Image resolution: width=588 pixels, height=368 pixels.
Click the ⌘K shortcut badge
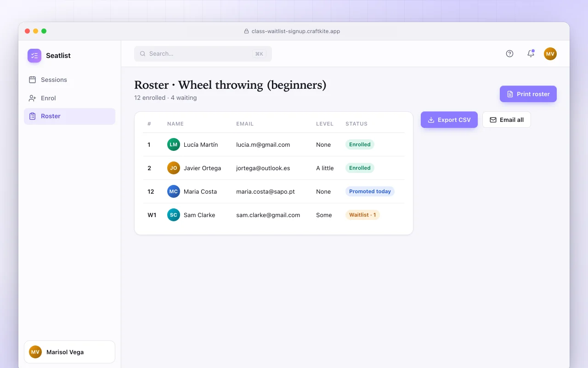coord(259,54)
